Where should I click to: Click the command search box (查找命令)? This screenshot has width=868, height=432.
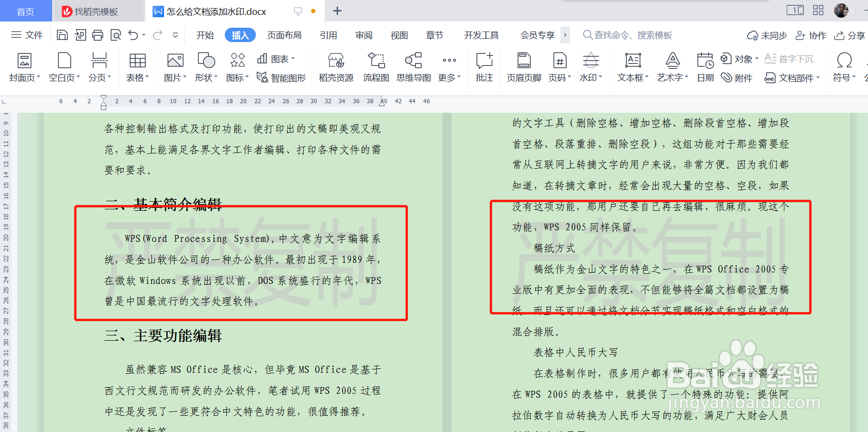click(x=628, y=35)
